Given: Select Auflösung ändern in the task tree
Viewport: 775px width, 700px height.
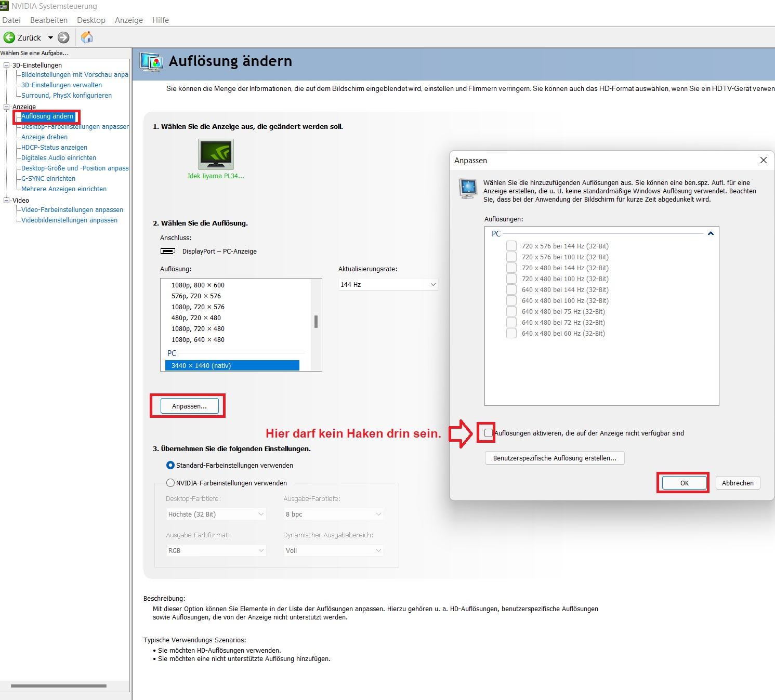Looking at the screenshot, I should pos(47,116).
